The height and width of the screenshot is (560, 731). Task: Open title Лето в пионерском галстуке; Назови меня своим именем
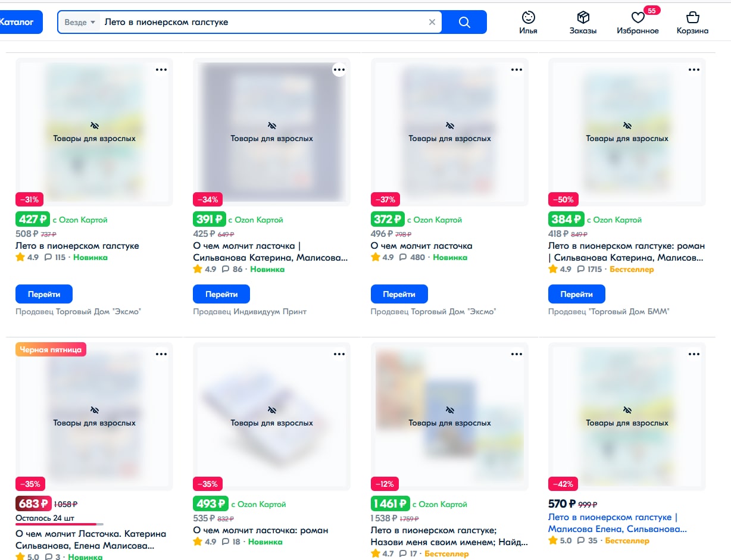449,536
